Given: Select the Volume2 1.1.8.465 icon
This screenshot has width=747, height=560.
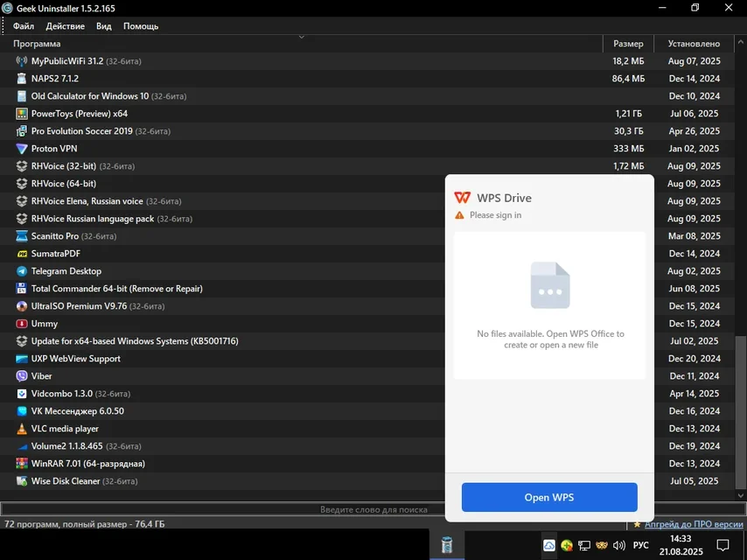Looking at the screenshot, I should 22,446.
